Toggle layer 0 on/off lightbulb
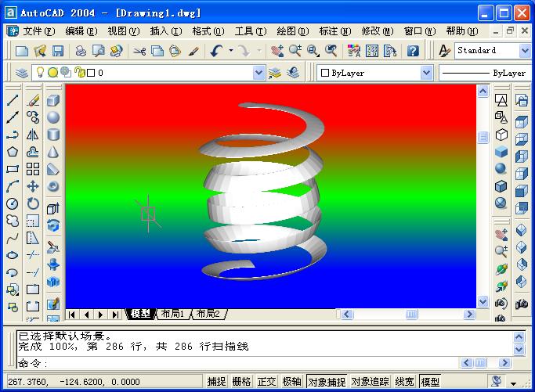535x392 pixels. (x=40, y=72)
